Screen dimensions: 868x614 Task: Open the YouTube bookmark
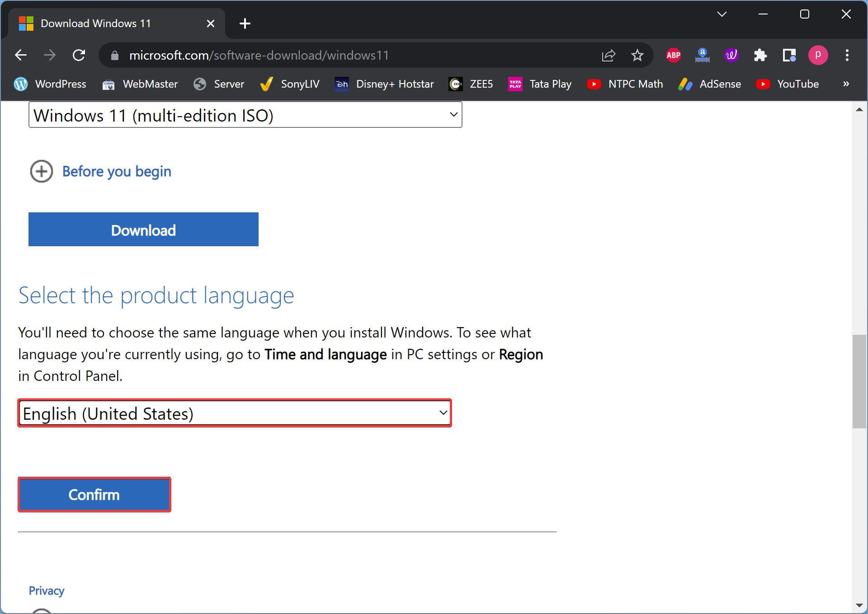(x=788, y=84)
